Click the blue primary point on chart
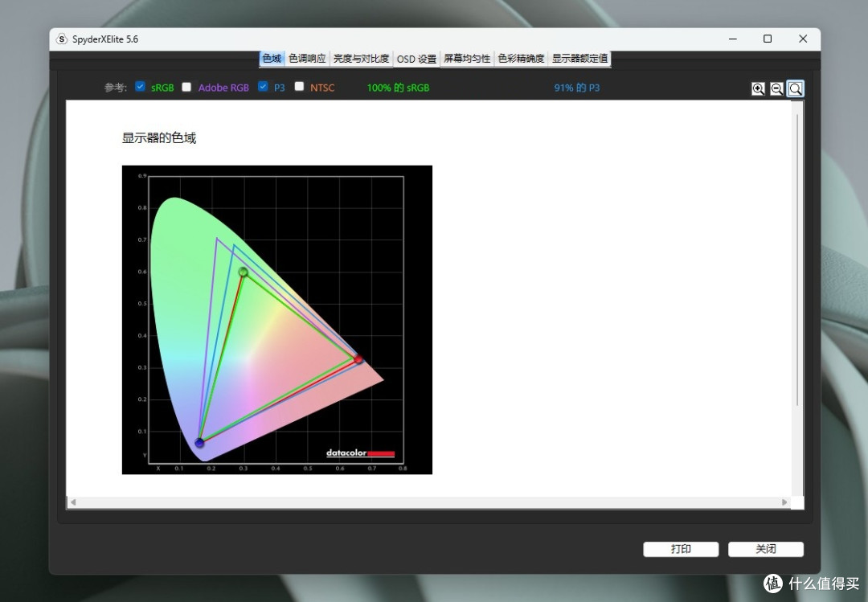868x602 pixels. (x=199, y=443)
